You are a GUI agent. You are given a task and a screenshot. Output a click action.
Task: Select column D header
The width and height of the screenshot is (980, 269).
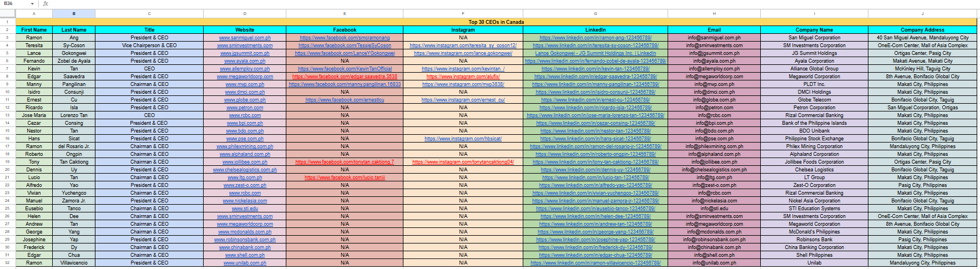245,13
